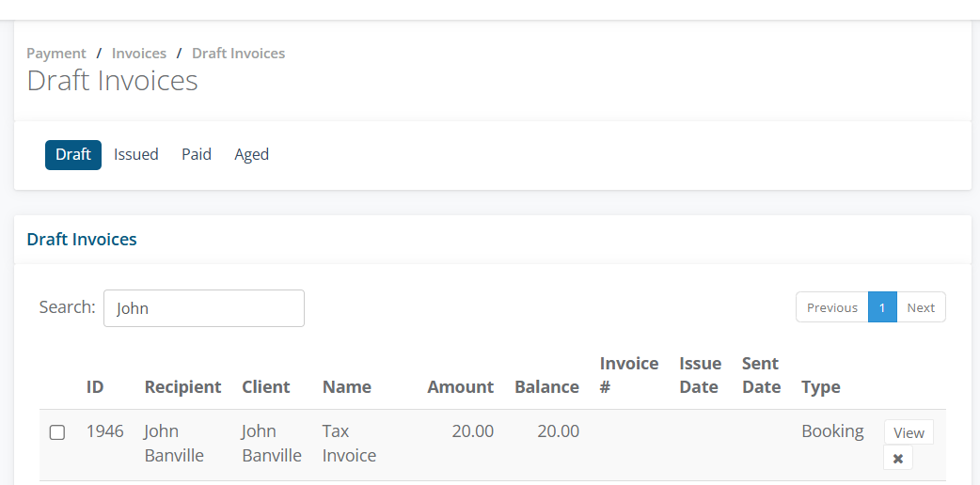Screen dimensions: 980x485
Task: Switch to the Issued tab
Action: (135, 154)
